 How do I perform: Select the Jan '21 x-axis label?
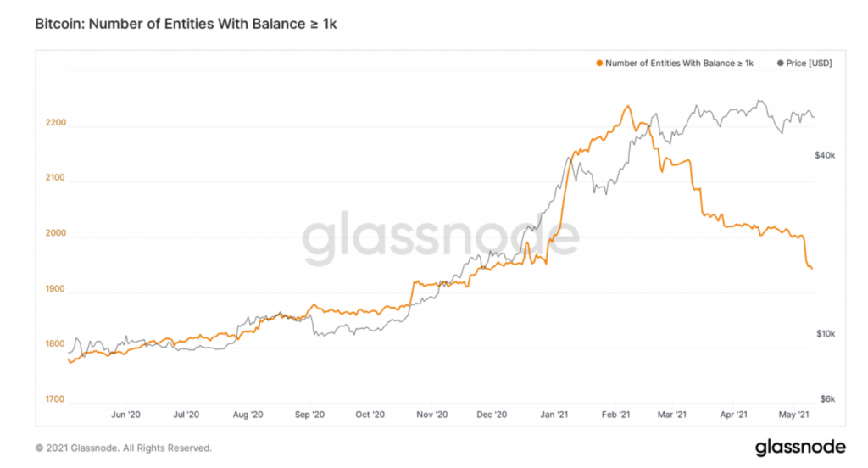[554, 415]
